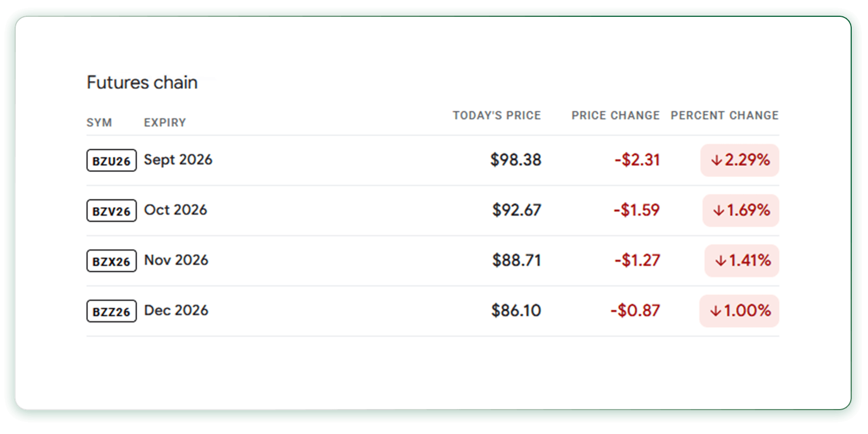Click the BZV26 symbol badge
Screen dimensions: 868x434
(111, 210)
